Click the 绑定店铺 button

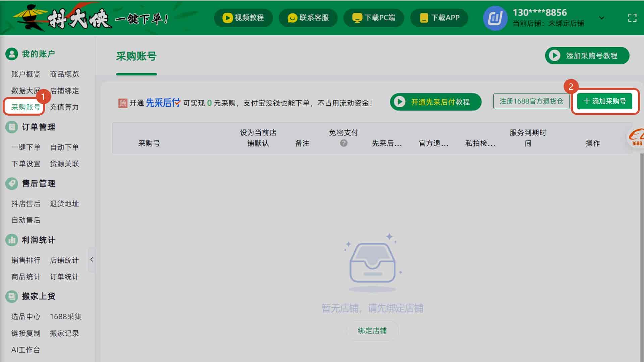tap(372, 331)
